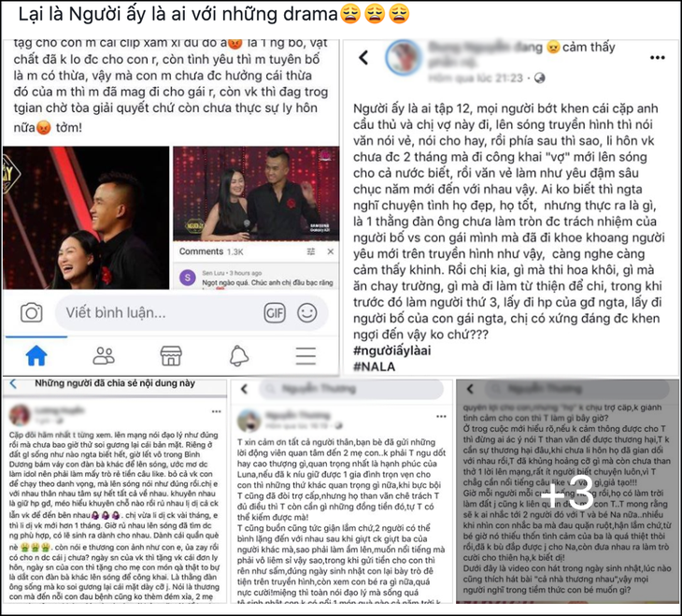Open the Friends/Groups tab icon
682x616 pixels.
pos(104,355)
